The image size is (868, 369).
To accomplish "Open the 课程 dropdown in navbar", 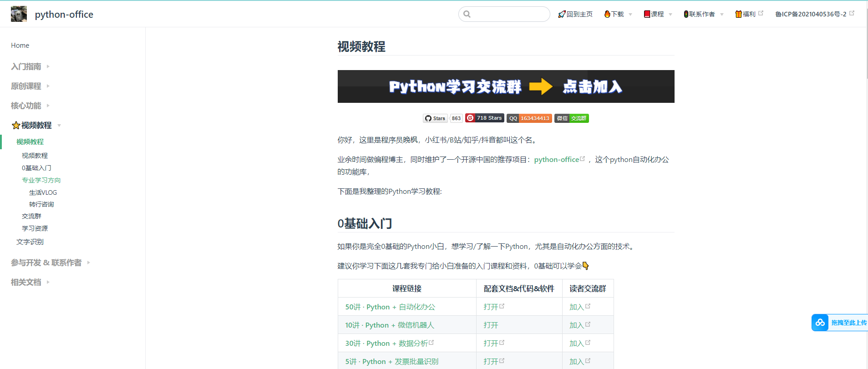I will 658,14.
